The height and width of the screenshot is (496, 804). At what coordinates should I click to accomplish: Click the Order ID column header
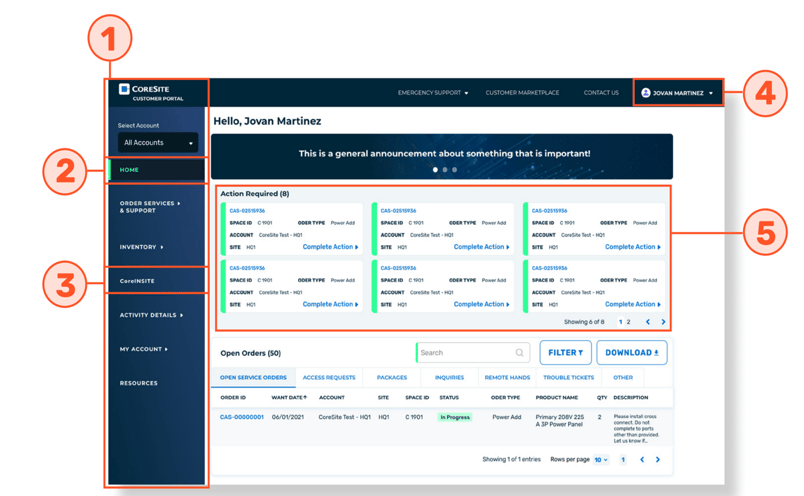pyautogui.click(x=233, y=398)
